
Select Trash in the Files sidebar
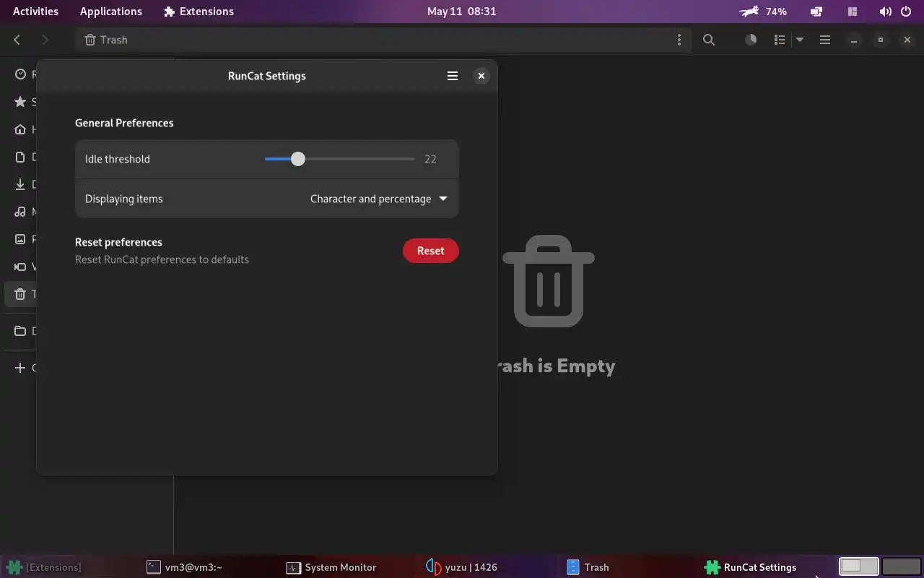pos(21,294)
